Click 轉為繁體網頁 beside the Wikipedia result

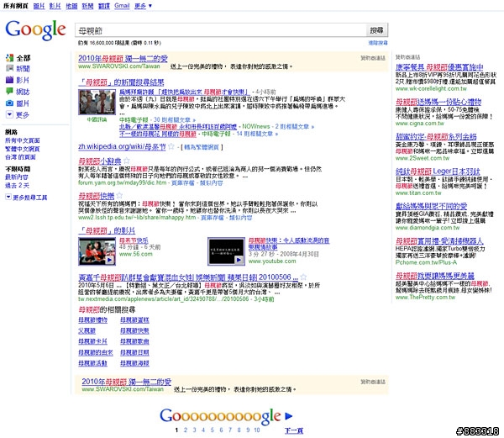point(202,147)
